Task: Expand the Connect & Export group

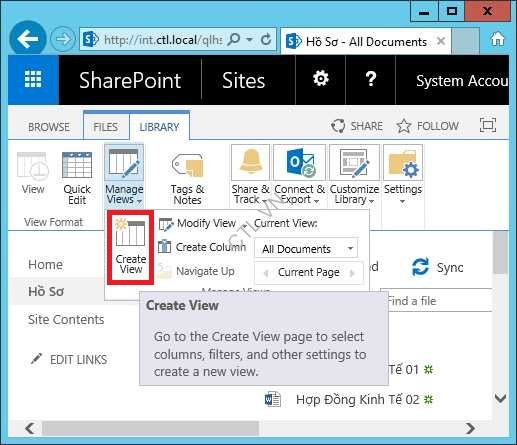Action: coord(299,175)
